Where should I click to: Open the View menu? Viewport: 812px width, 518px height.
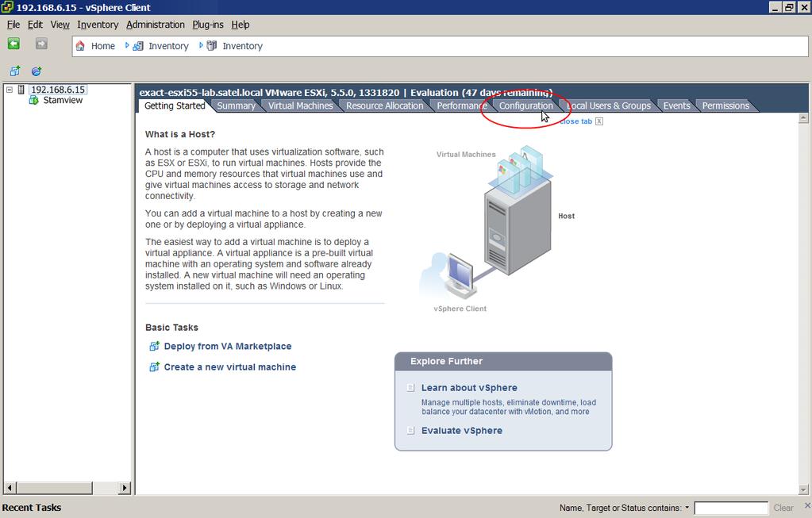(60, 25)
